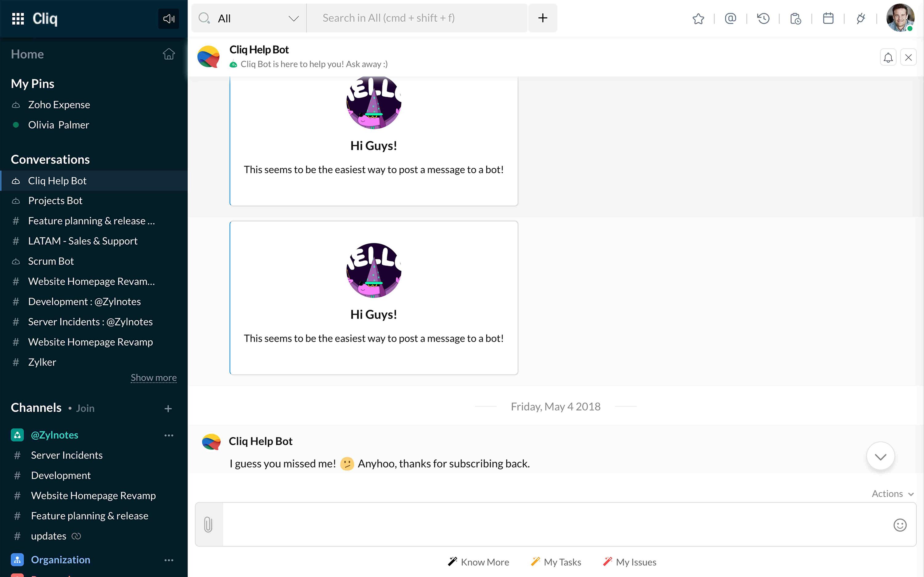924x577 pixels.
Task: Open starred messages star icon
Action: point(698,18)
